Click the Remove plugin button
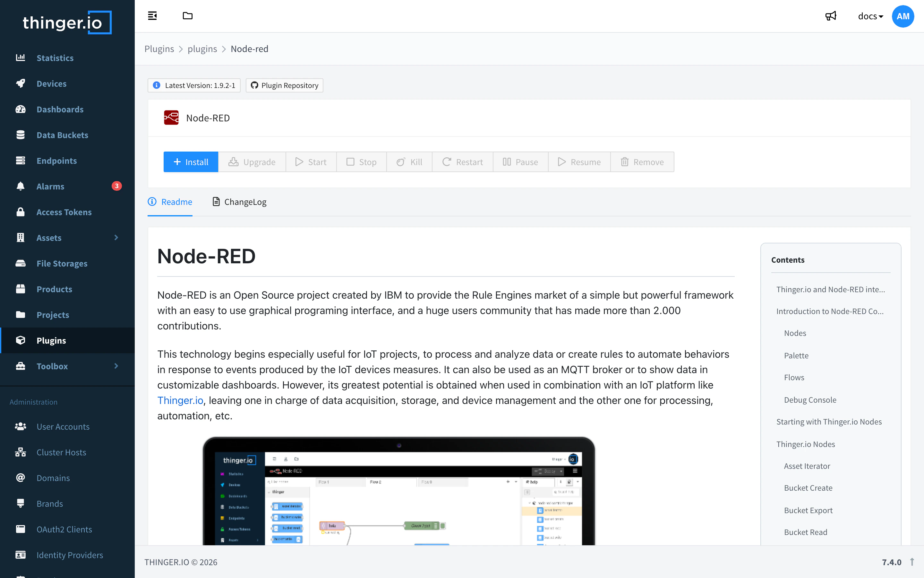This screenshot has height=578, width=924. (642, 162)
